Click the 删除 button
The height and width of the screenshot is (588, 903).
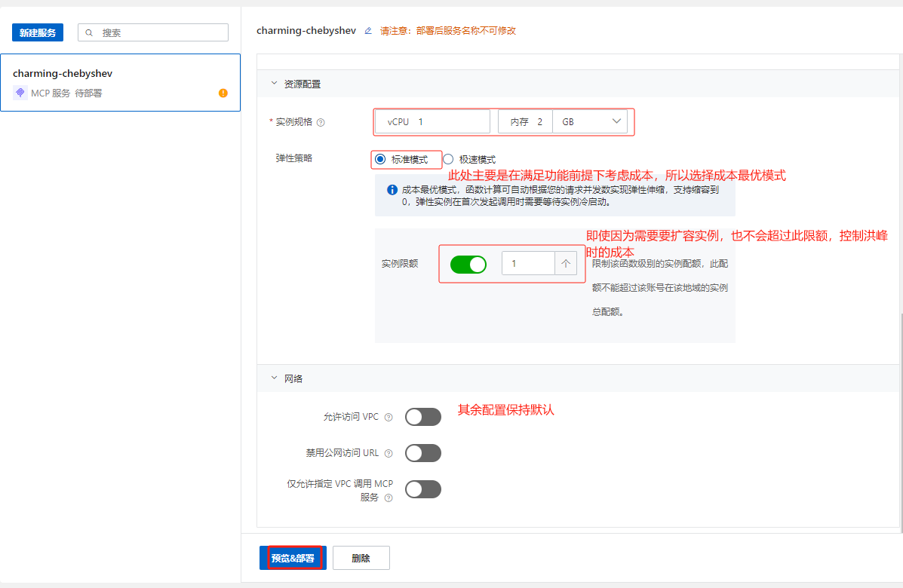(x=361, y=558)
